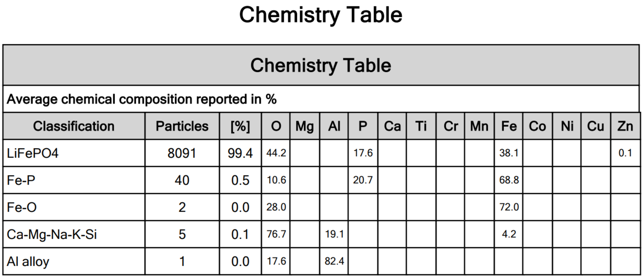Select the Classification column header

click(74, 126)
